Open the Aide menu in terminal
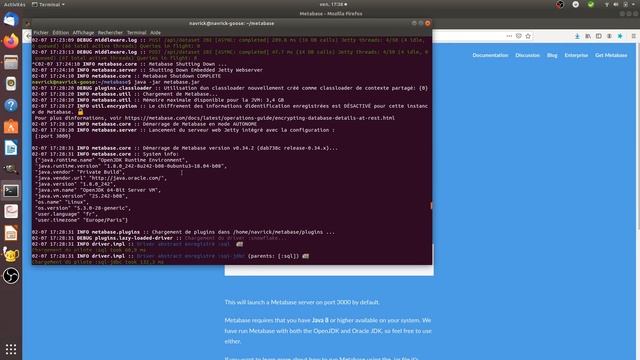The height and width of the screenshot is (360, 640). (x=156, y=33)
